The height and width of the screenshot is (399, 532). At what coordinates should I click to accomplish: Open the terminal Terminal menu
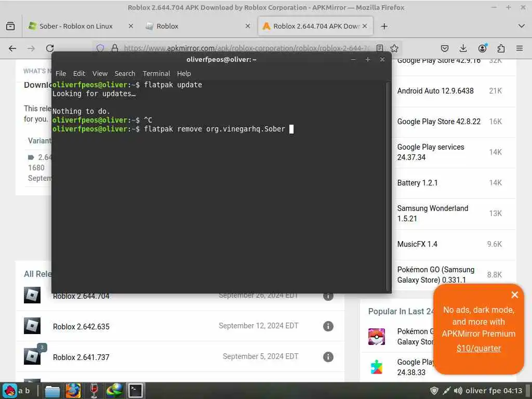tap(156, 73)
